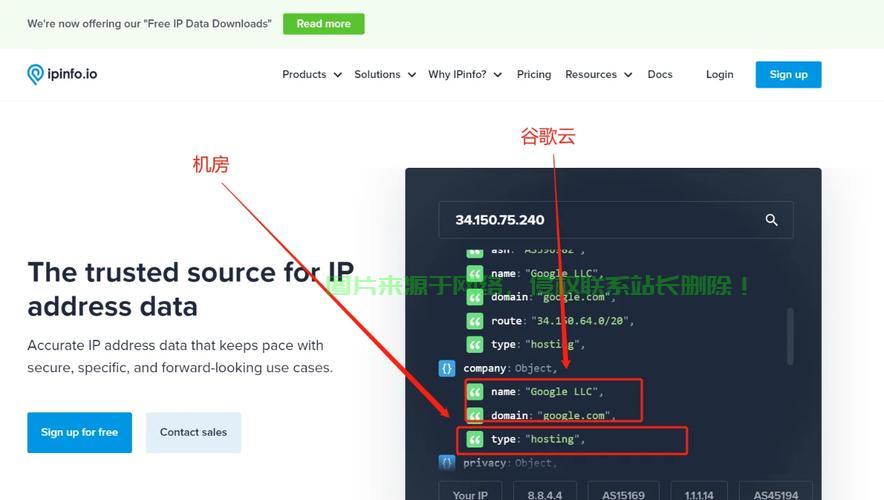
Task: Click the quote icon beside route value
Action: coord(475,321)
